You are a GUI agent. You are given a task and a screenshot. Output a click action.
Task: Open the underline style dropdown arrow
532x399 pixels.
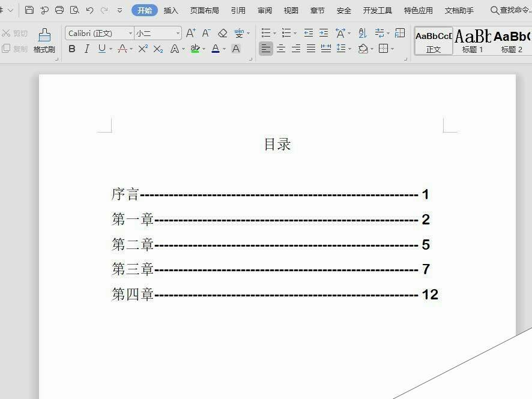[110, 49]
